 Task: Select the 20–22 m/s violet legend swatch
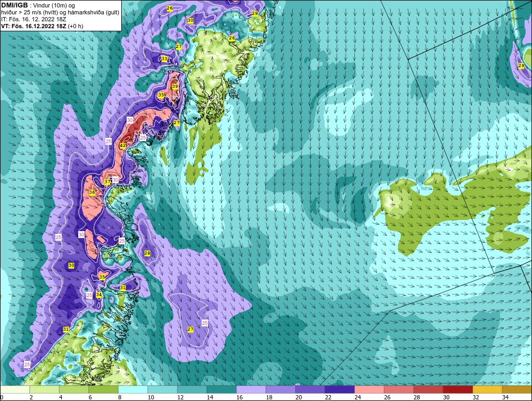coord(310,389)
